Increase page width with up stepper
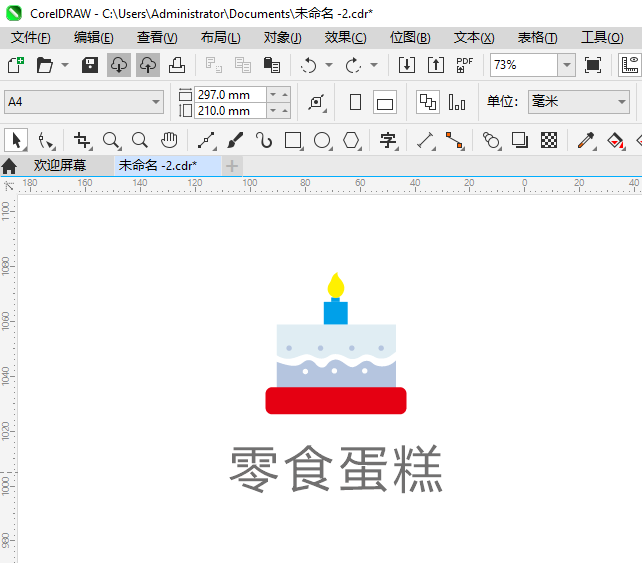This screenshot has width=642, height=563. tap(285, 95)
